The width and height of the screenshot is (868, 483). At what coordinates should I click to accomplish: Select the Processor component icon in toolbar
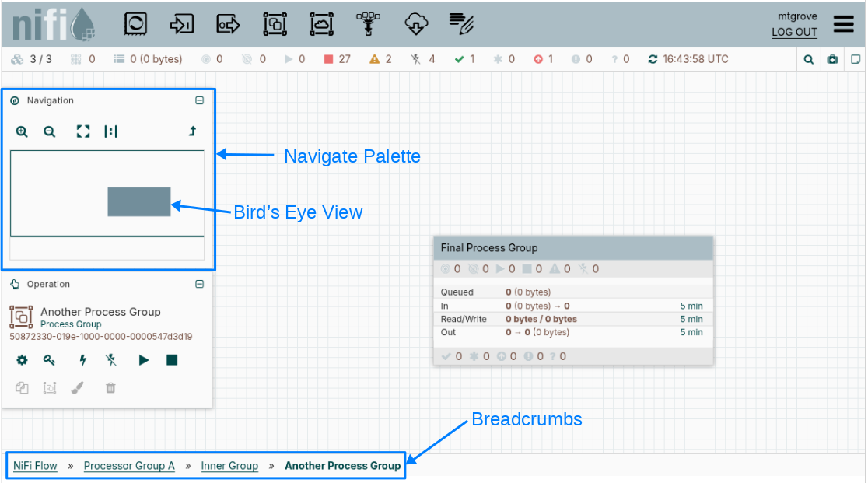pyautogui.click(x=135, y=24)
